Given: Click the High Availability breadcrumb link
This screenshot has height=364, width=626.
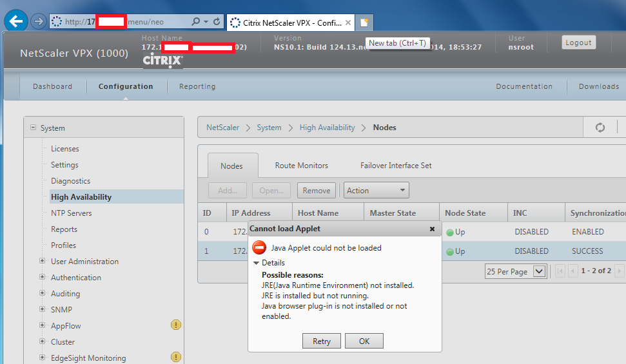Looking at the screenshot, I should point(328,128).
